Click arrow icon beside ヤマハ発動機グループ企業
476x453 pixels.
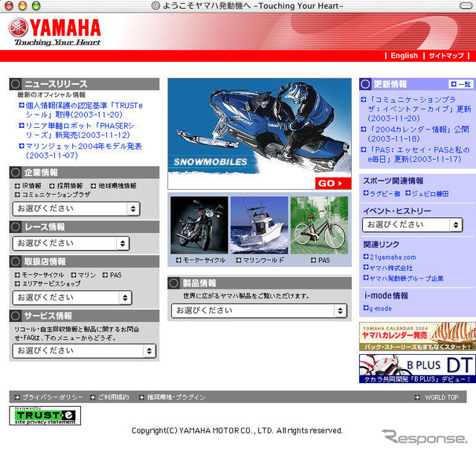[366, 277]
